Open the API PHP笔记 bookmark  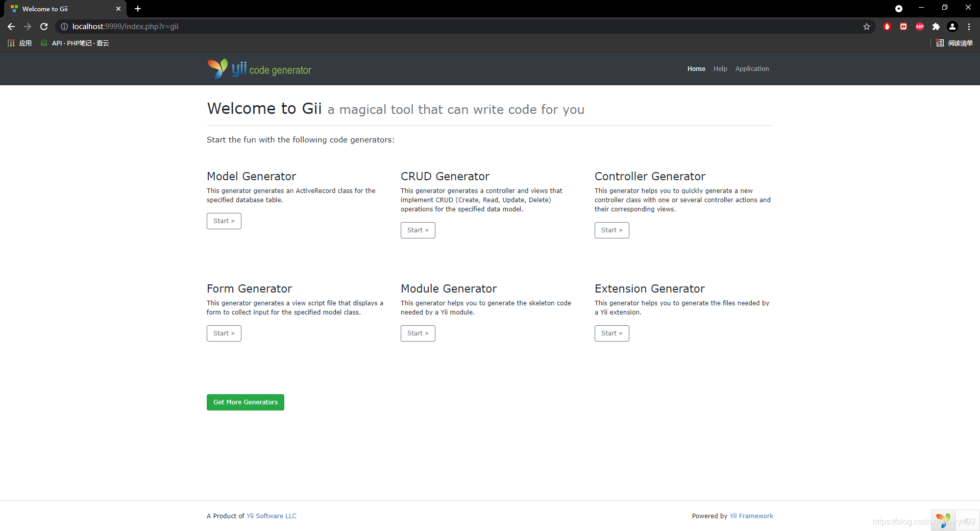75,43
